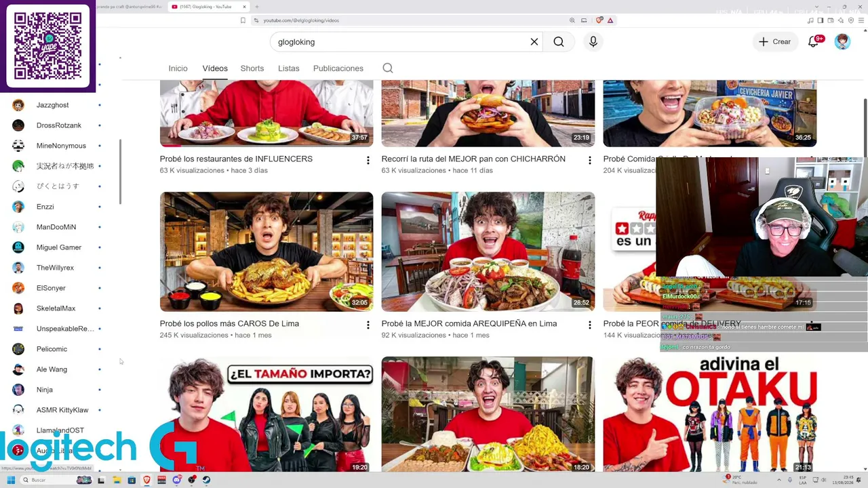The height and width of the screenshot is (488, 868).
Task: Open options for Probé los restaurantes de INFLUENCERS
Action: click(x=368, y=161)
